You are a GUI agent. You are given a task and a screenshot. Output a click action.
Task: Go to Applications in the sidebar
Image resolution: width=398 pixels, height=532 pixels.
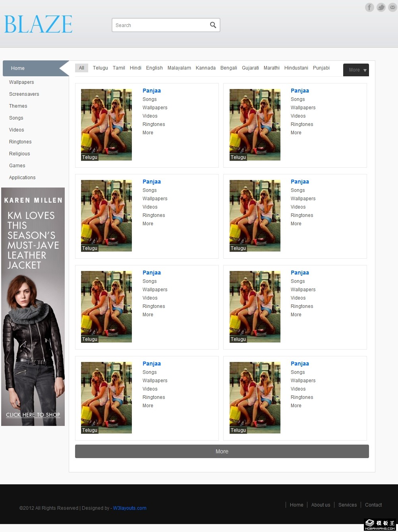[22, 178]
